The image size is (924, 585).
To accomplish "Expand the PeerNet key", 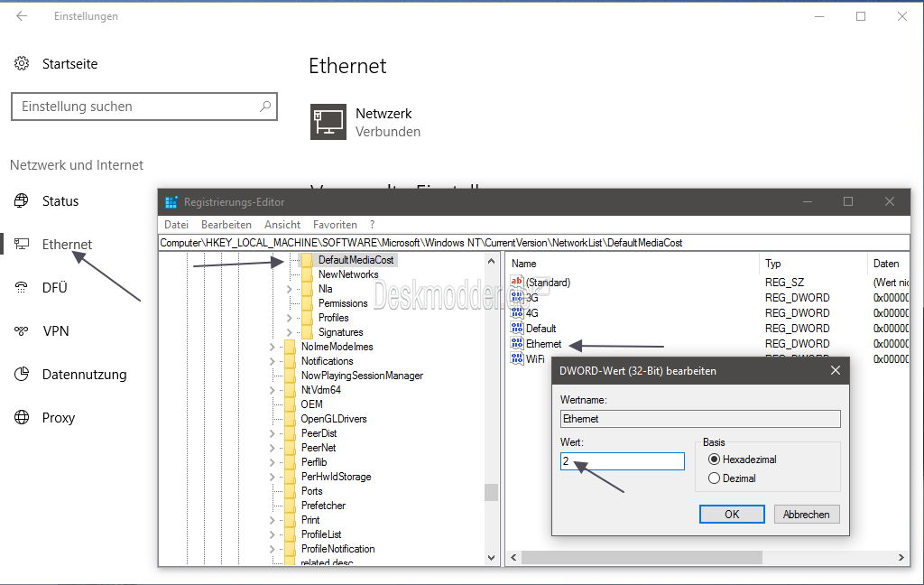I will click(273, 448).
